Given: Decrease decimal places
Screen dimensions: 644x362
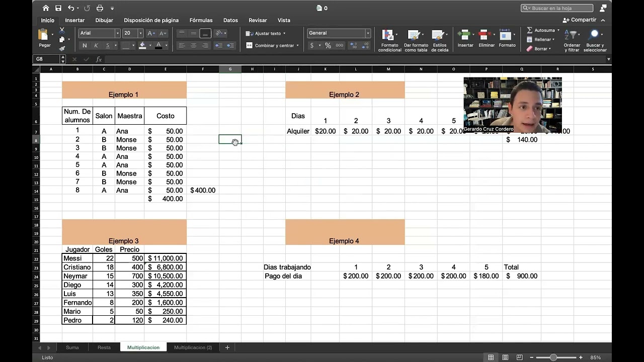Looking at the screenshot, I should point(366,45).
